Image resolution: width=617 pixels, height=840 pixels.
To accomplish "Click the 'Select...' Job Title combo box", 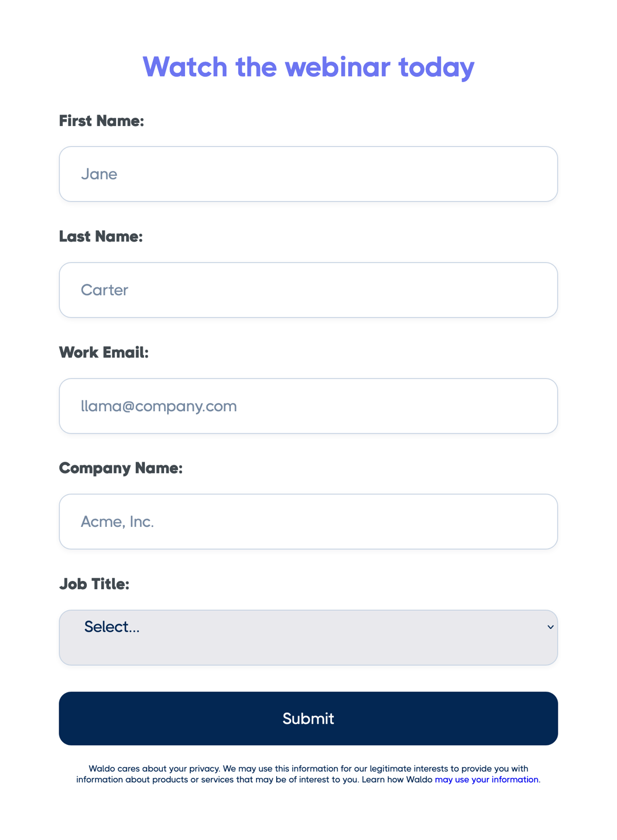I will click(x=308, y=637).
